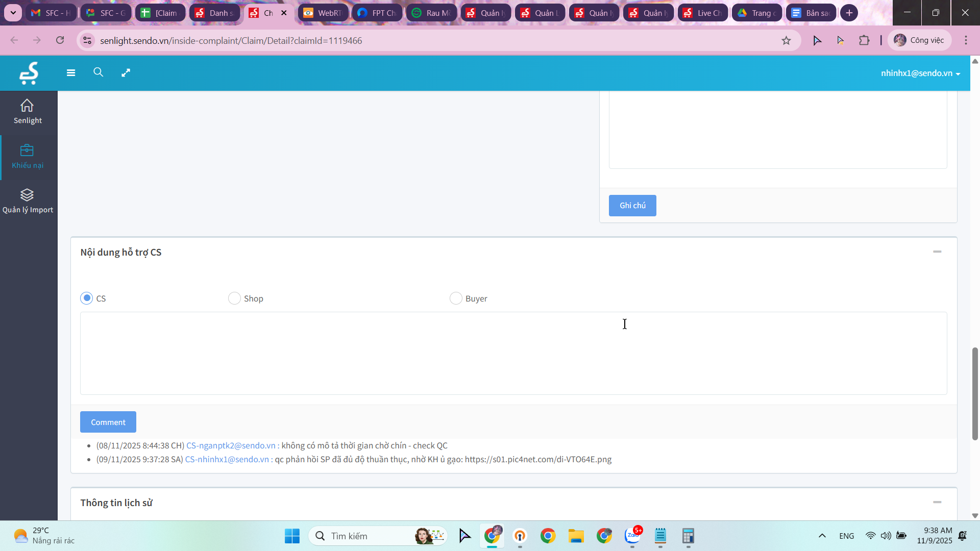Click inside the CS comment text area
980x551 pixels.
point(513,353)
